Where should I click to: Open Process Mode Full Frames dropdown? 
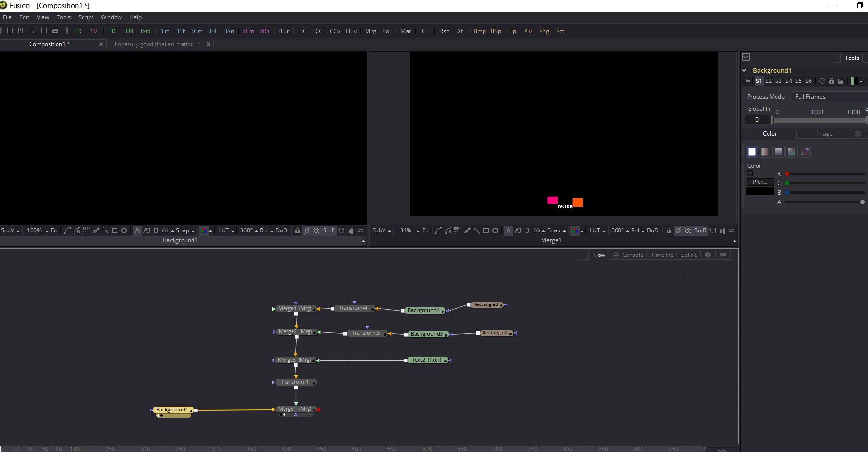pos(829,97)
